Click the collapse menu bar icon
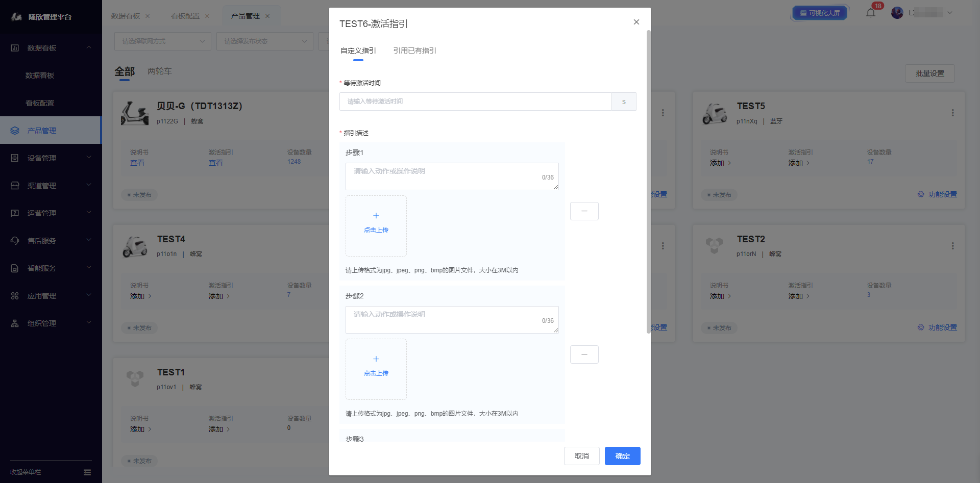 (x=87, y=472)
